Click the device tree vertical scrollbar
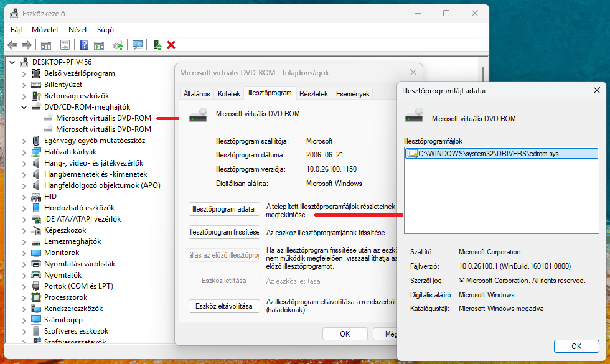This screenshot has width=610, height=364. pos(483,74)
